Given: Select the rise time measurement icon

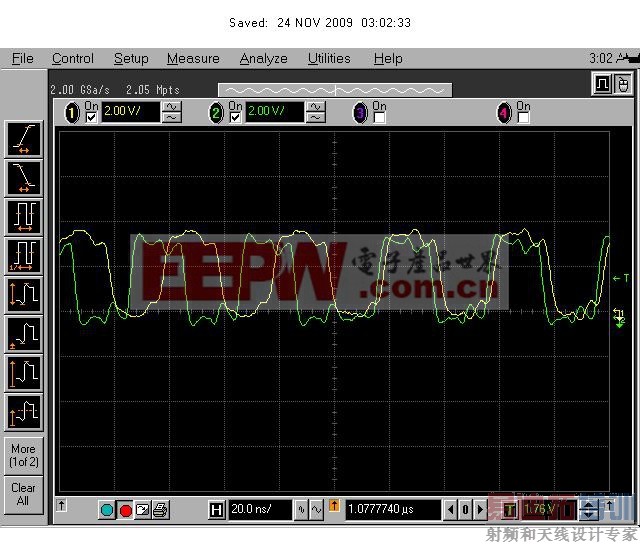Looking at the screenshot, I should [x=24, y=139].
